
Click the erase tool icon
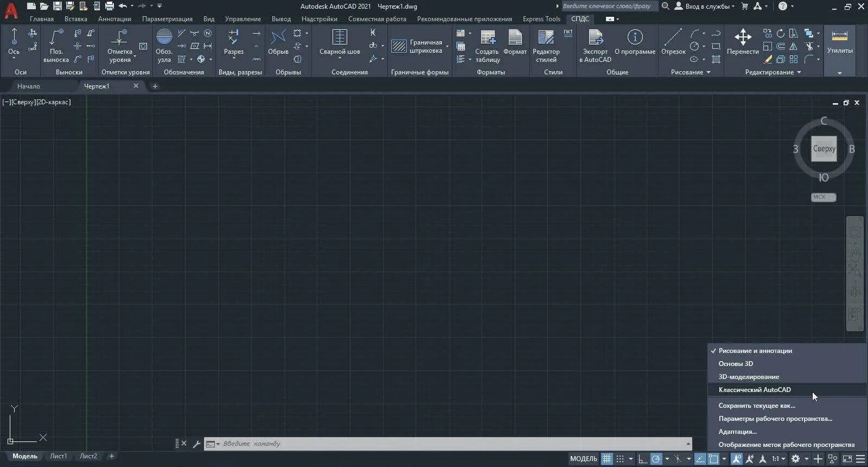767,59
